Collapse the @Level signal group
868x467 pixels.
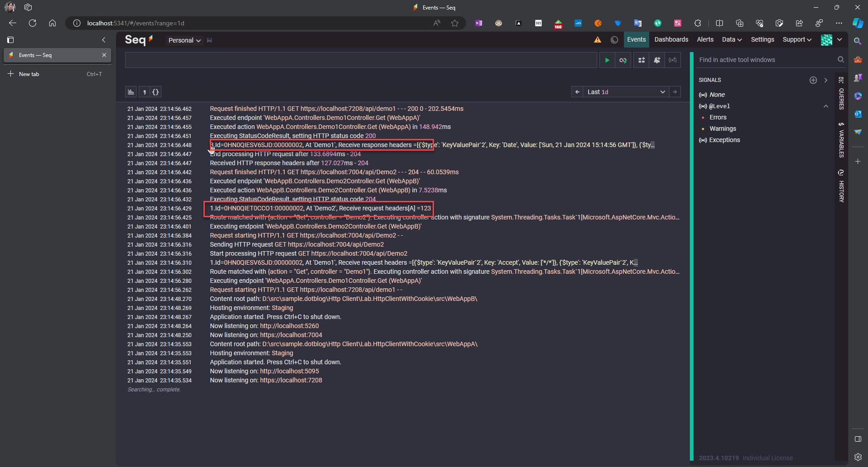pos(826,106)
